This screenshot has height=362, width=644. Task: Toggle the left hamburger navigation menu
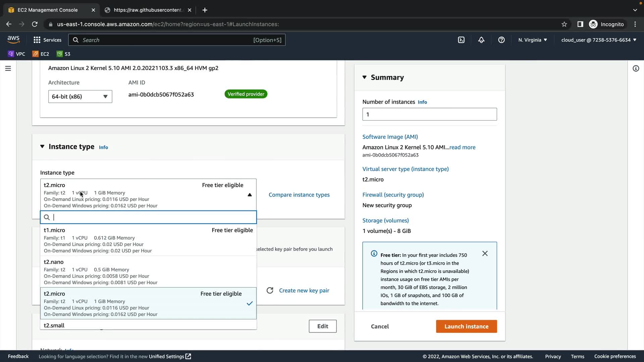coord(8,68)
